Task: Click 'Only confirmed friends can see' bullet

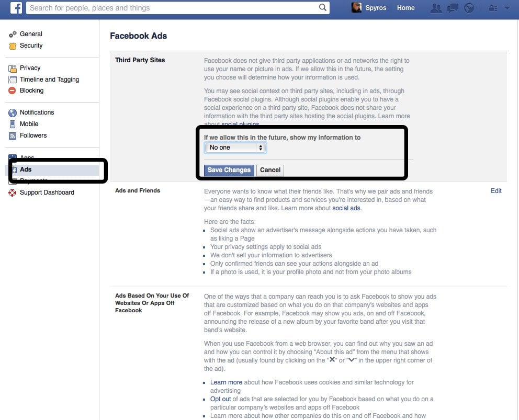Action: [x=294, y=264]
